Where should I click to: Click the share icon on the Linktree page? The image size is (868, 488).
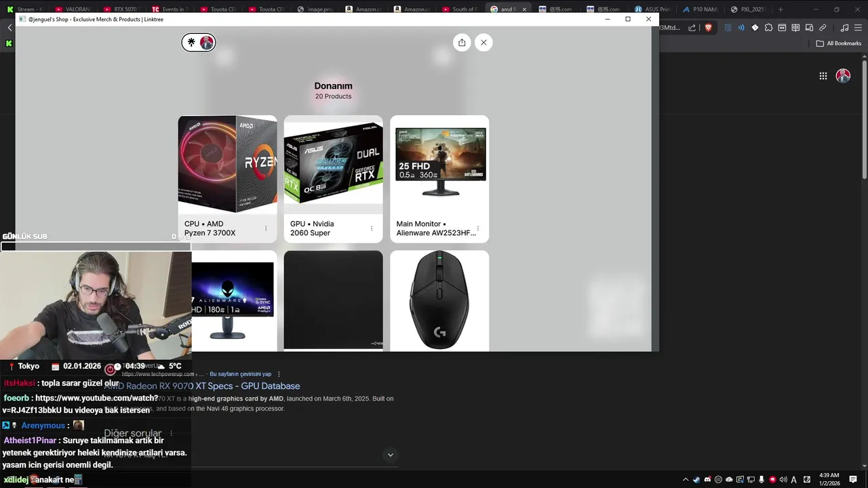pos(462,42)
